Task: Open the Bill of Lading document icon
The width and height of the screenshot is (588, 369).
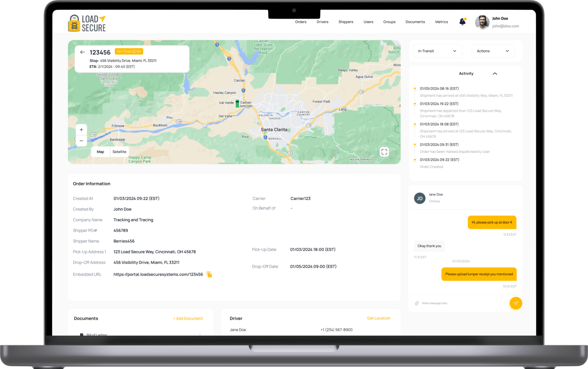Action: [82, 335]
